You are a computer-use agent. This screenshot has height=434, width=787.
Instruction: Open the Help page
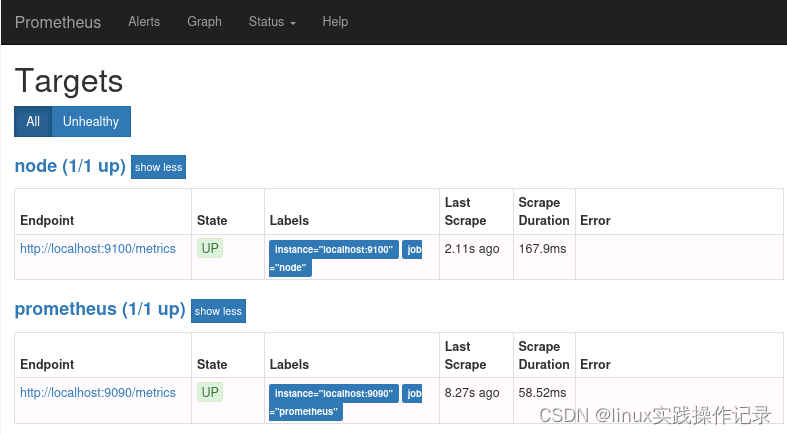pos(335,22)
